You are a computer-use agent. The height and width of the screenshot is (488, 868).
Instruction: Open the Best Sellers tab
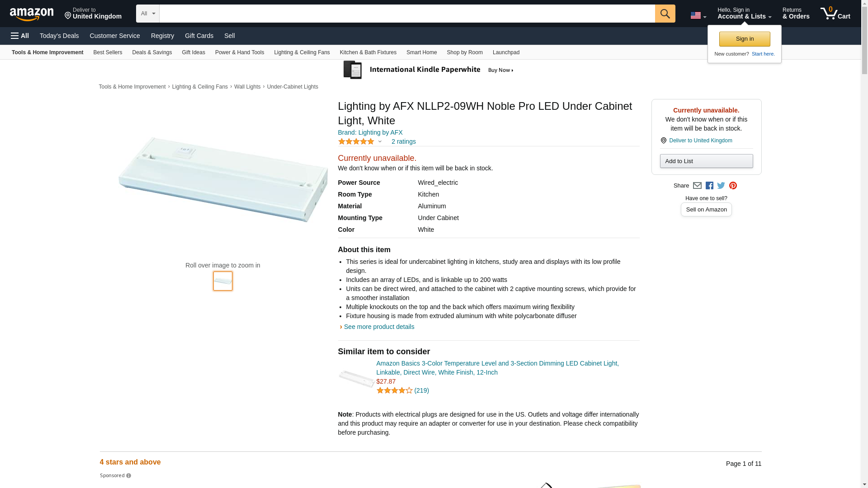pos(108,52)
